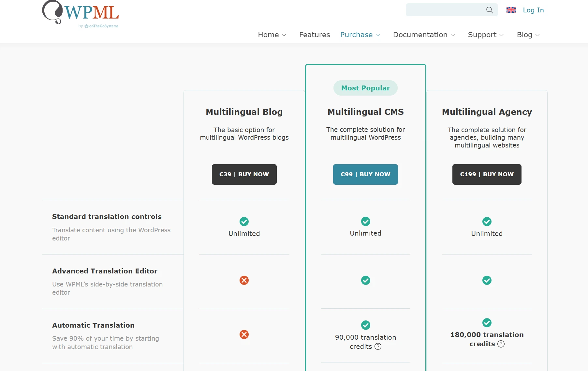
Task: Click the onTheGoSystems byline
Action: click(x=98, y=26)
